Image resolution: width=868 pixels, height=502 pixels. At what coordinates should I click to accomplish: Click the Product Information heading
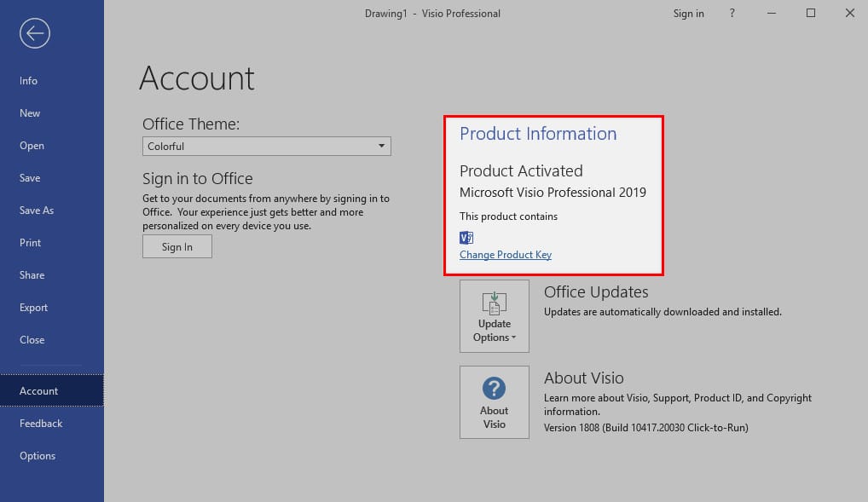pyautogui.click(x=538, y=134)
